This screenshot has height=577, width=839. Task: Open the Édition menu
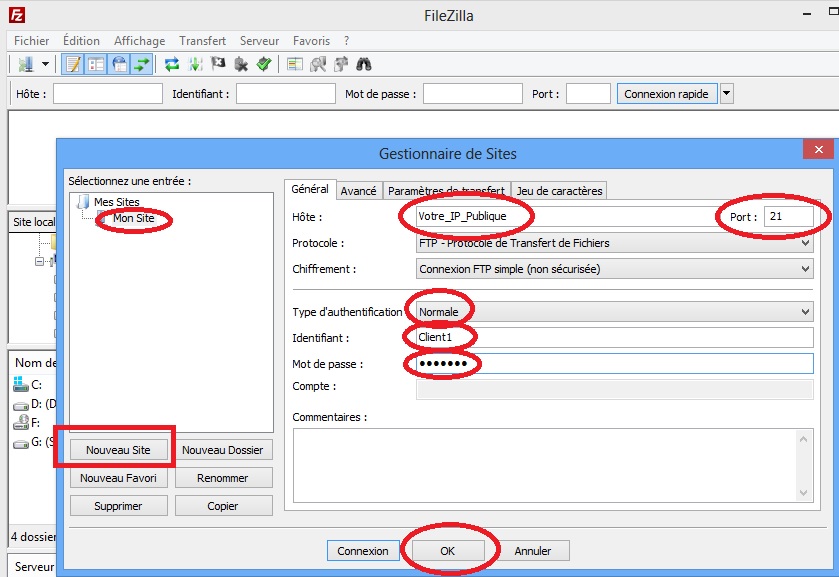[x=81, y=41]
